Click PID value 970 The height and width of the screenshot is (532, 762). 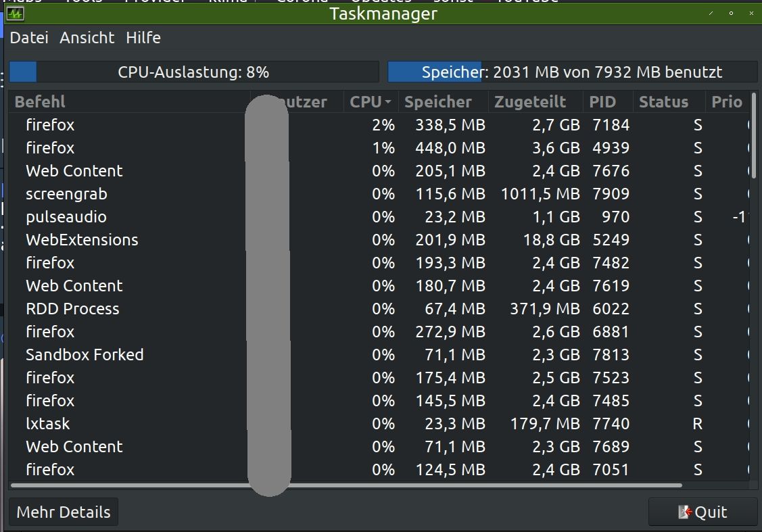[x=616, y=217]
